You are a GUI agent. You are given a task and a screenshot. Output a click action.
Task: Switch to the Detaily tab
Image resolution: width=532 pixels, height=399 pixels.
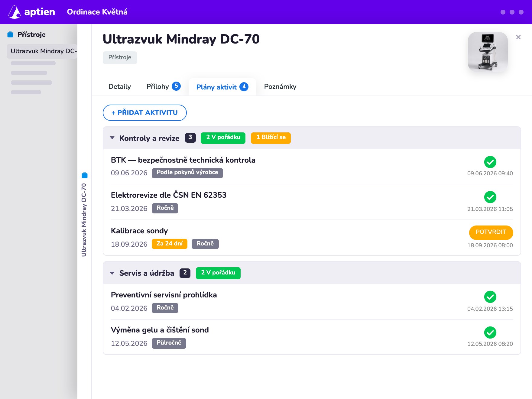(120, 87)
